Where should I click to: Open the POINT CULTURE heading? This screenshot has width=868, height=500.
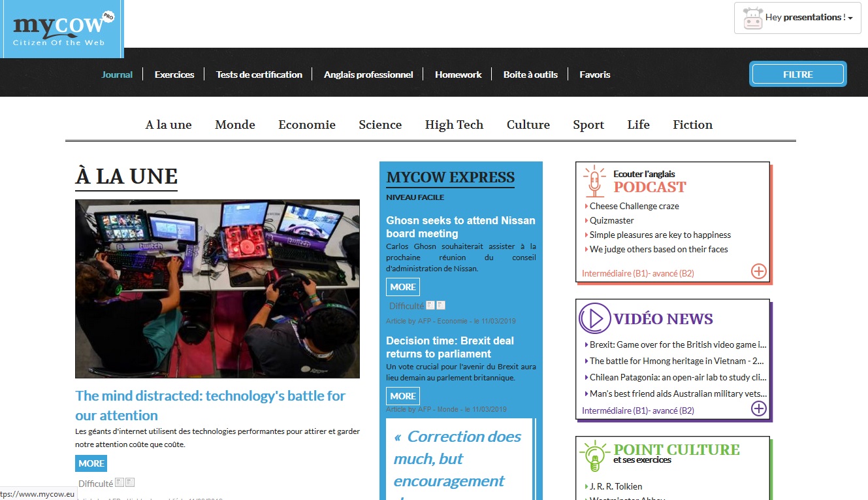tap(677, 450)
